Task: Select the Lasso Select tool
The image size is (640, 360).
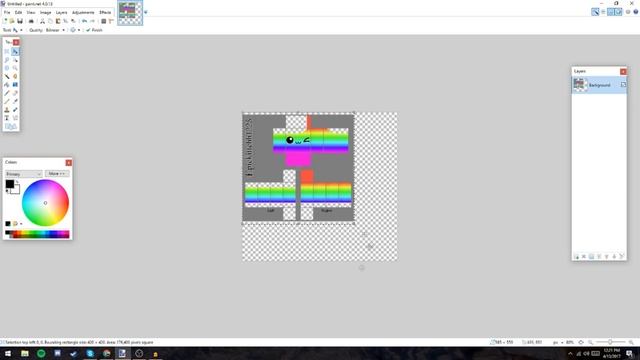Action: (7, 60)
